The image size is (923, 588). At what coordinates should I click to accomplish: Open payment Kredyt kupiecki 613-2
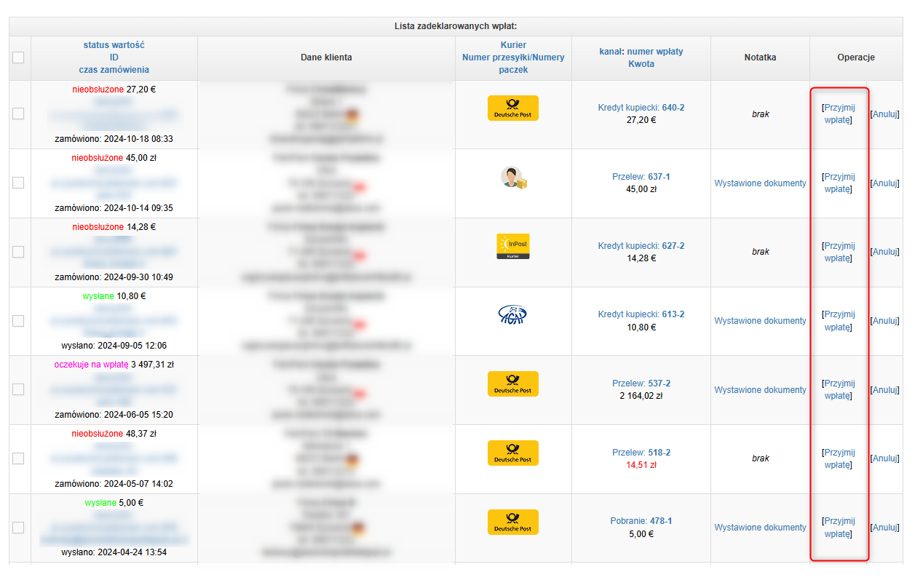click(641, 314)
